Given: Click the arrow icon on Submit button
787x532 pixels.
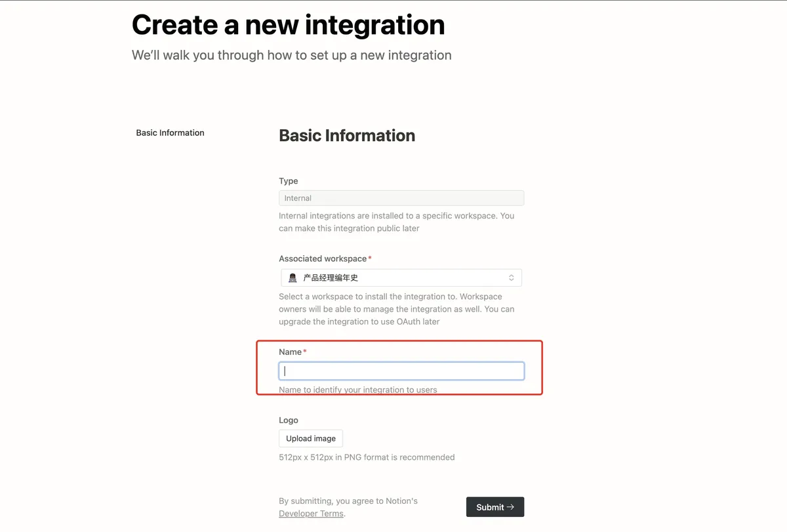Looking at the screenshot, I should 511,507.
